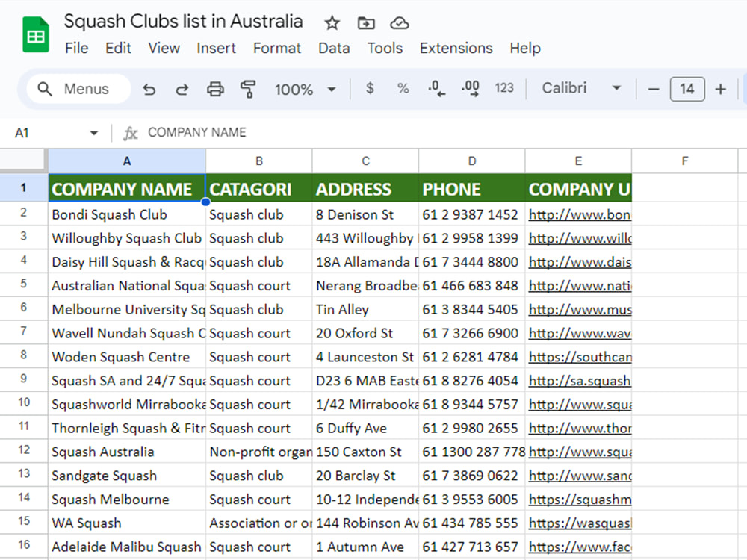Select column A header
The image size is (747, 560).
click(127, 161)
